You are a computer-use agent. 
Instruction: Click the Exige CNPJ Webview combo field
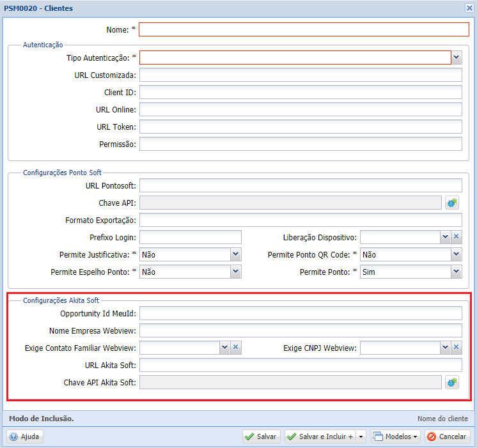400,347
